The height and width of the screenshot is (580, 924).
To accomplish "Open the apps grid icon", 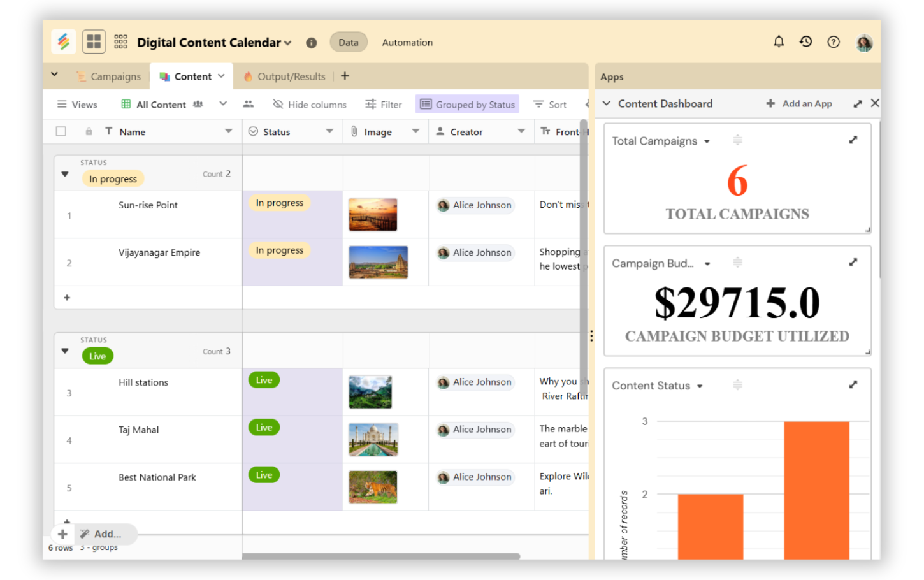I will 120,42.
